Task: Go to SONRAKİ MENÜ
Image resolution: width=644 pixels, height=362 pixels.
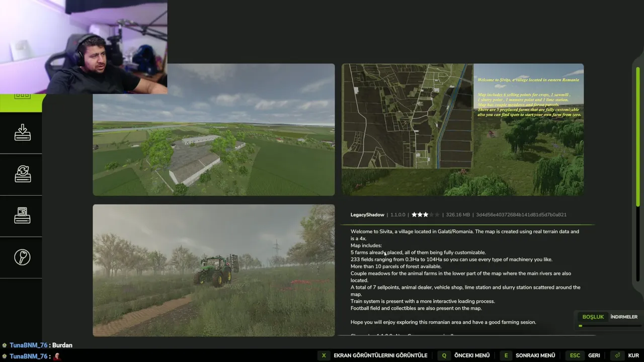Action: click(x=535, y=355)
